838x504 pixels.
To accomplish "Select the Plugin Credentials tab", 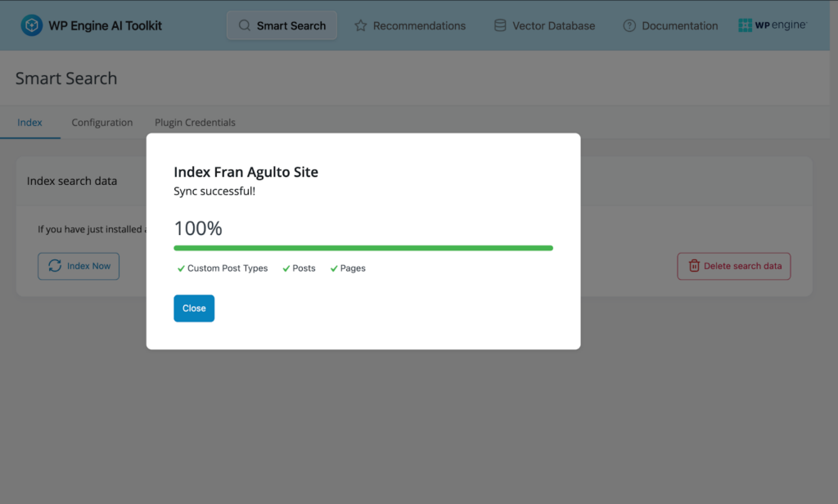I will click(x=195, y=123).
